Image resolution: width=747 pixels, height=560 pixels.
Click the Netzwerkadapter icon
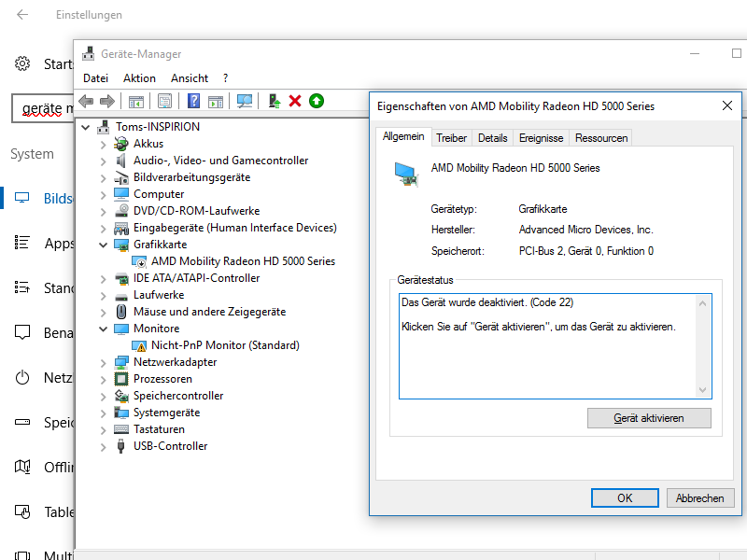pyautogui.click(x=121, y=362)
